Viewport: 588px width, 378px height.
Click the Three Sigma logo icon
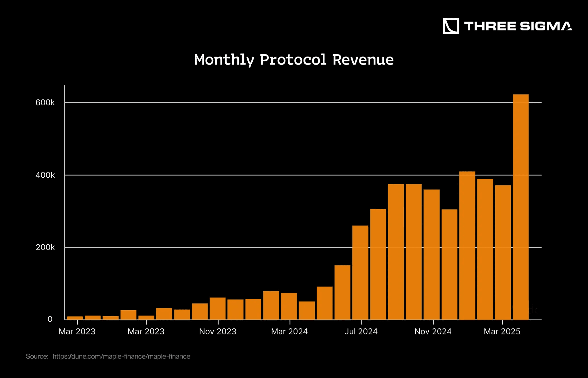[x=451, y=26]
